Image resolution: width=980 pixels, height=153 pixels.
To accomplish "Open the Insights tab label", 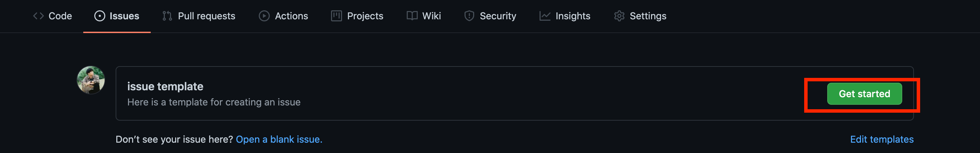I will pos(573,16).
